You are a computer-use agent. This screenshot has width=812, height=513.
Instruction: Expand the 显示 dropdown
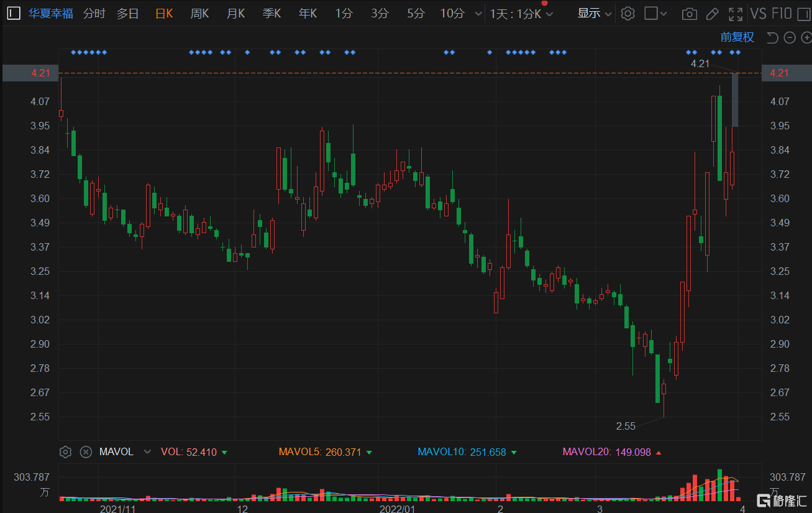(595, 14)
